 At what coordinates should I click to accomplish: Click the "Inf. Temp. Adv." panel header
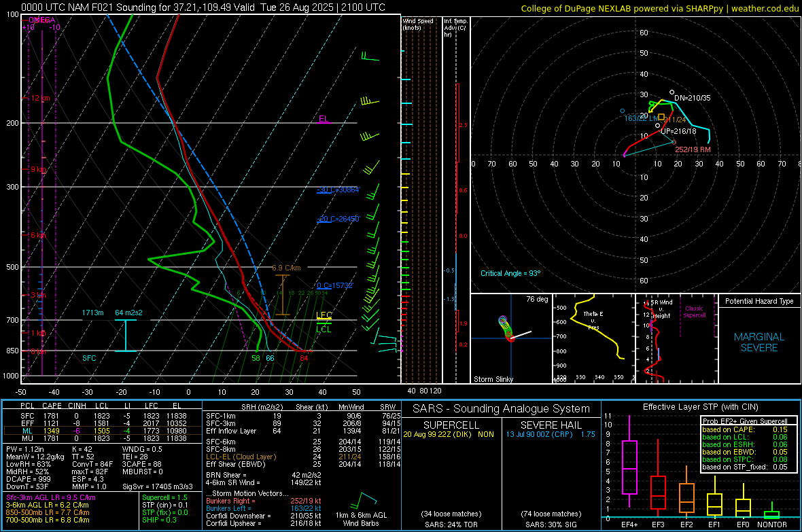tap(455, 28)
